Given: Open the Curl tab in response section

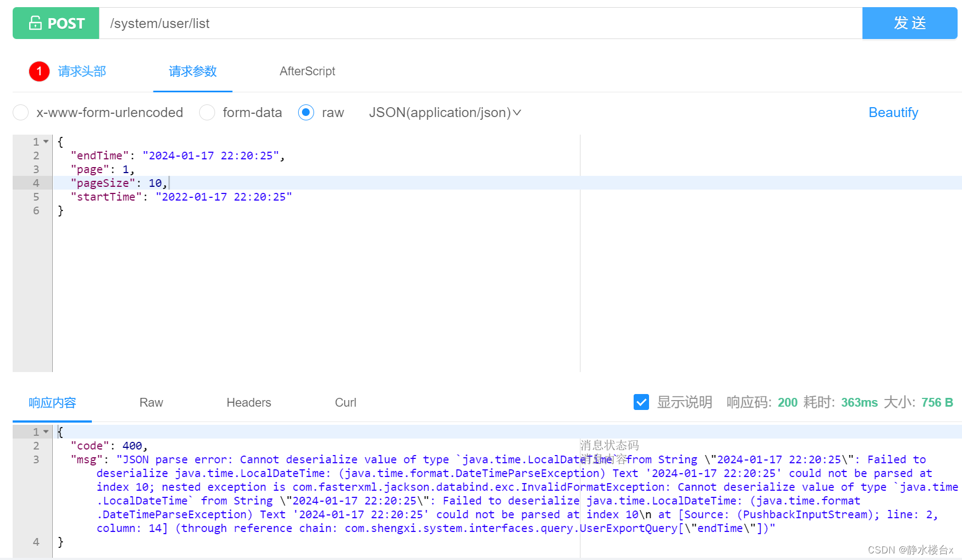Looking at the screenshot, I should tap(345, 402).
